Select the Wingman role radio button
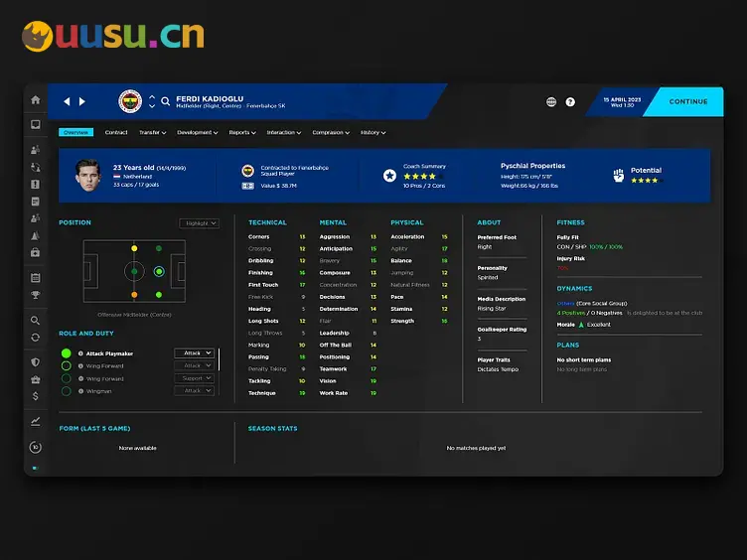Screen dimensions: 747x560 tap(67, 391)
